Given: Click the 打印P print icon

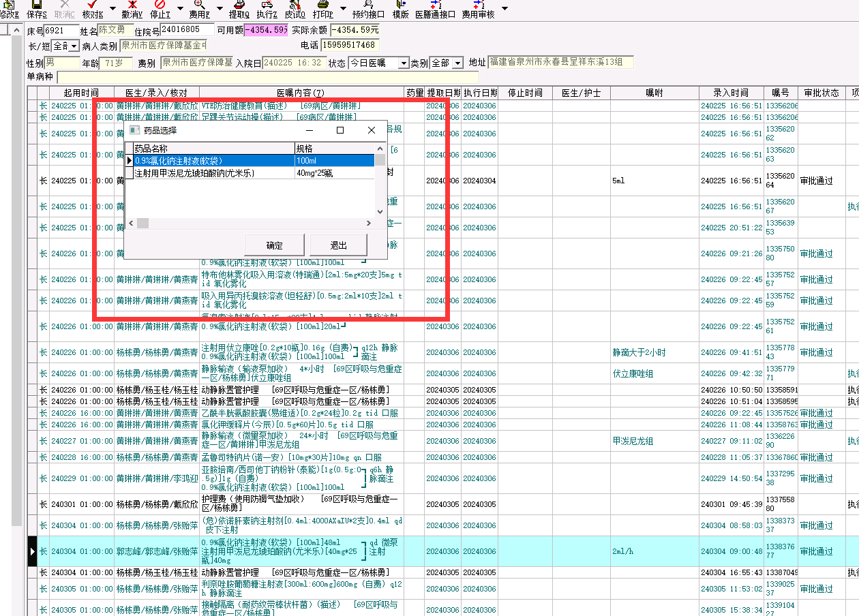Looking at the screenshot, I should 322,9.
